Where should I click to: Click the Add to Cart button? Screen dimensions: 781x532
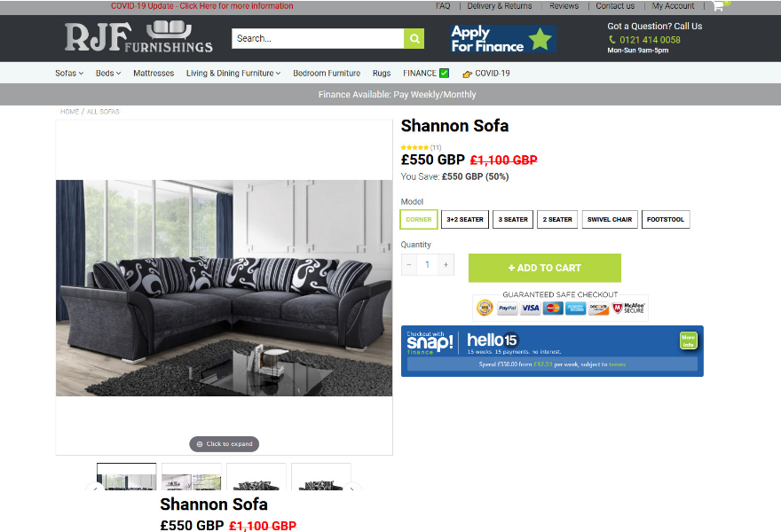(x=544, y=268)
